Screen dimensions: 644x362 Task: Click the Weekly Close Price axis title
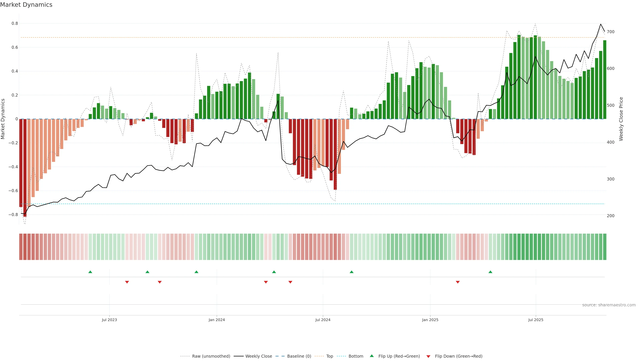[621, 119]
